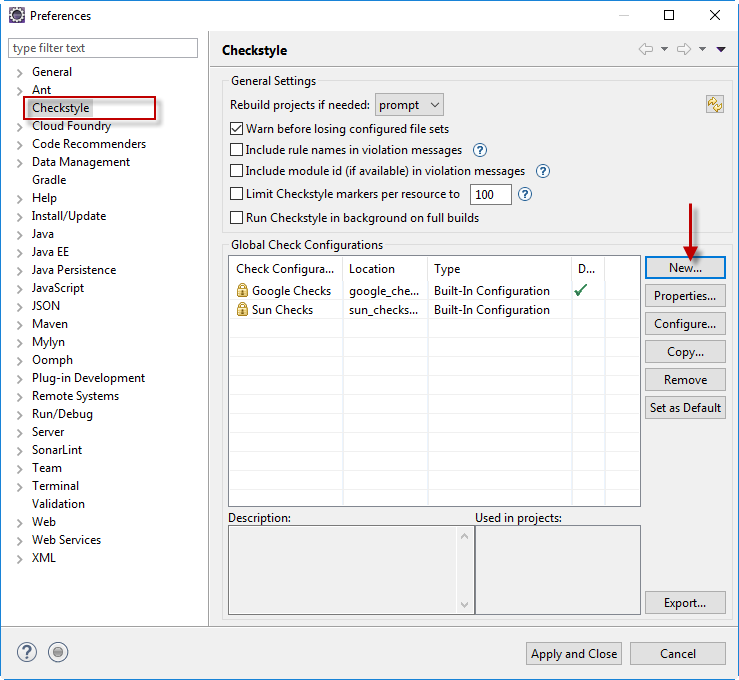Screen dimensions: 739x680
Task: Open the help button at bottom left
Action: [27, 652]
